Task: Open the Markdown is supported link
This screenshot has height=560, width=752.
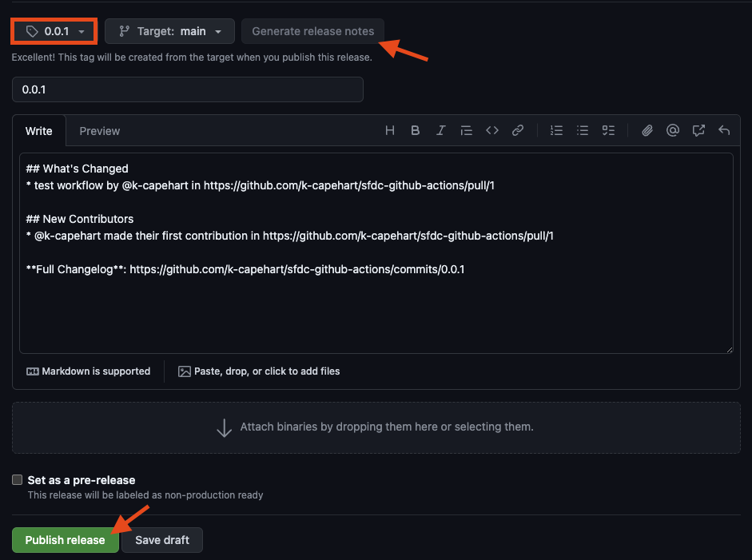Action: tap(88, 371)
